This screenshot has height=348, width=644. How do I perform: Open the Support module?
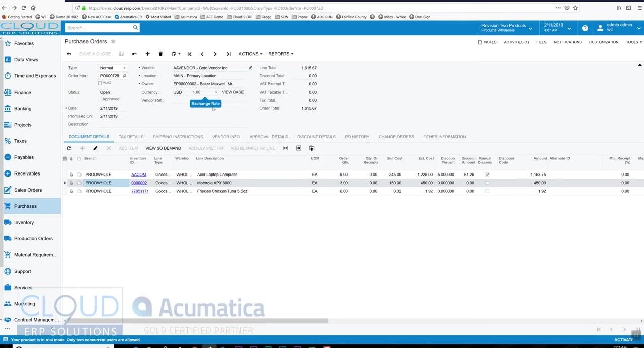click(22, 271)
